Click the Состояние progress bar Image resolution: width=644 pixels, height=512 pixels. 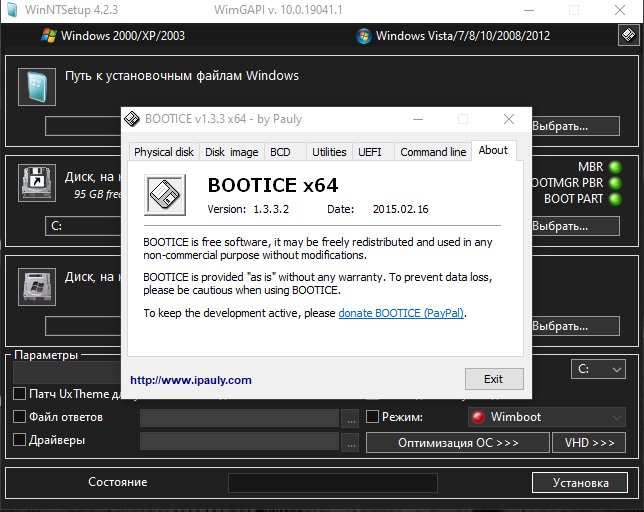333,483
